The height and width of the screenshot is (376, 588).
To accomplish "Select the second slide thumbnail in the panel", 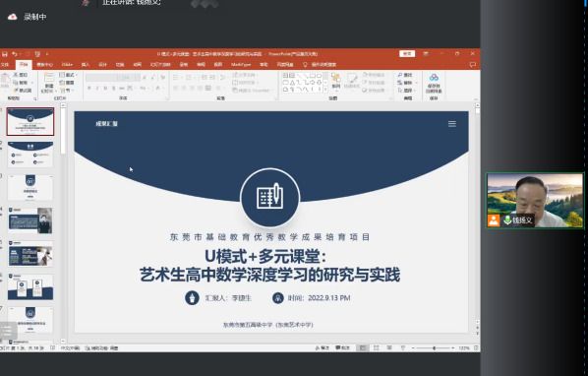I will pyautogui.click(x=30, y=155).
